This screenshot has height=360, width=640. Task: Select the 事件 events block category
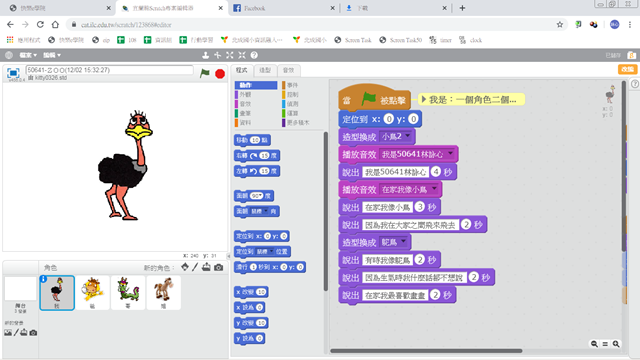[x=290, y=85]
